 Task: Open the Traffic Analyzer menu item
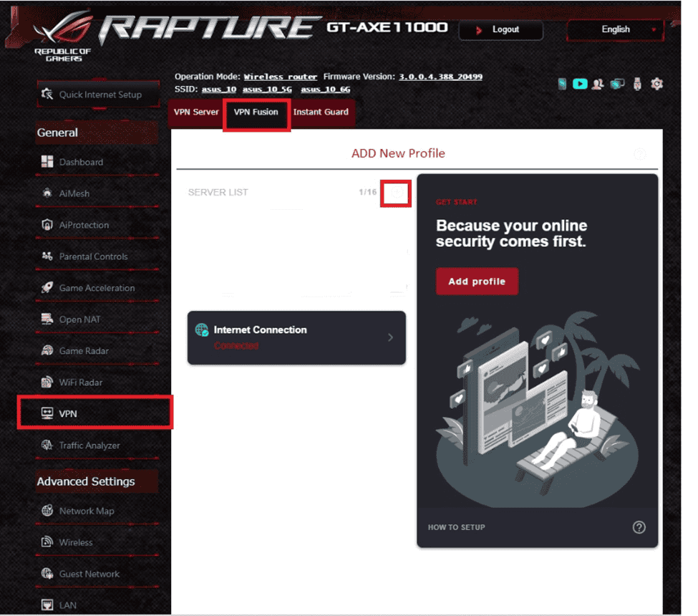(x=97, y=446)
